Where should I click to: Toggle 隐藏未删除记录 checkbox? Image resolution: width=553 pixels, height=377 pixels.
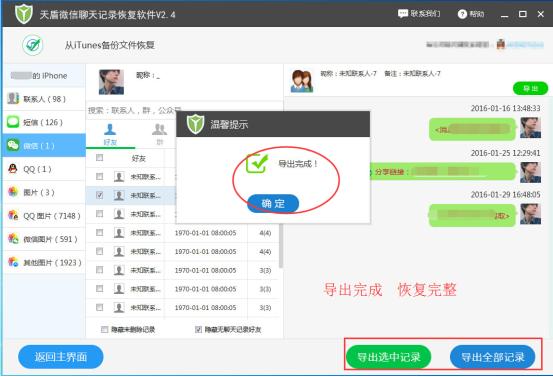coord(104,329)
